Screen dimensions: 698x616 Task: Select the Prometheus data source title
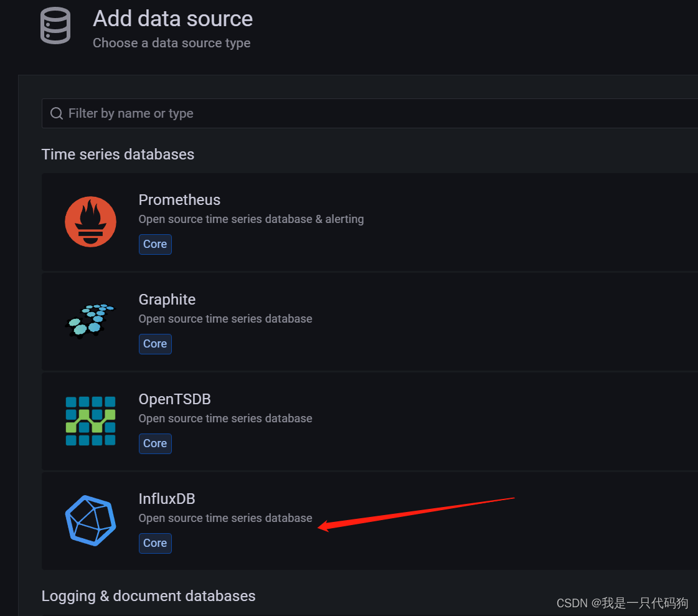click(x=179, y=200)
